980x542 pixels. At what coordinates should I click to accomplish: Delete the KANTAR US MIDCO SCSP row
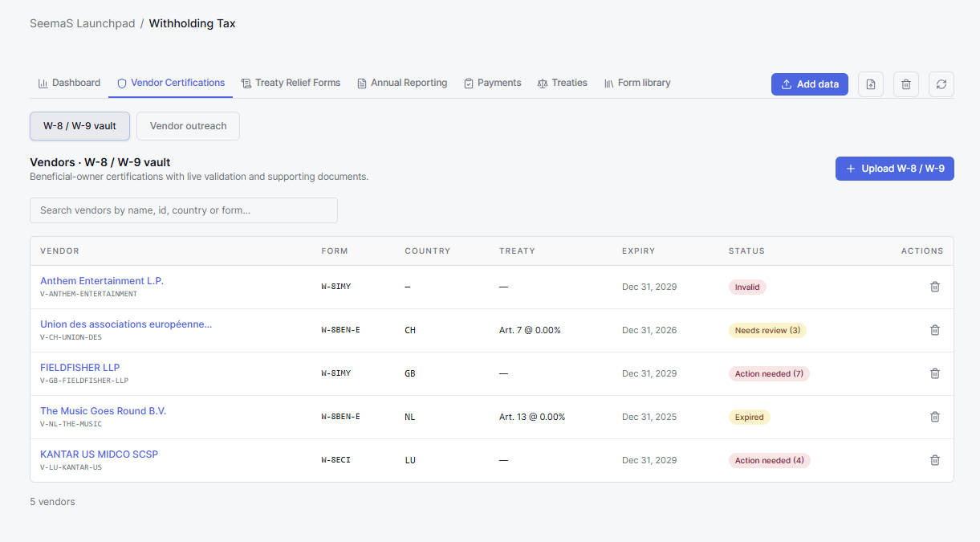click(x=934, y=460)
